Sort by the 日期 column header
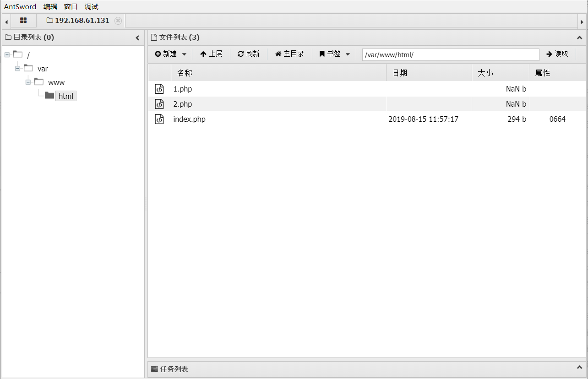The height and width of the screenshot is (379, 588). point(429,73)
